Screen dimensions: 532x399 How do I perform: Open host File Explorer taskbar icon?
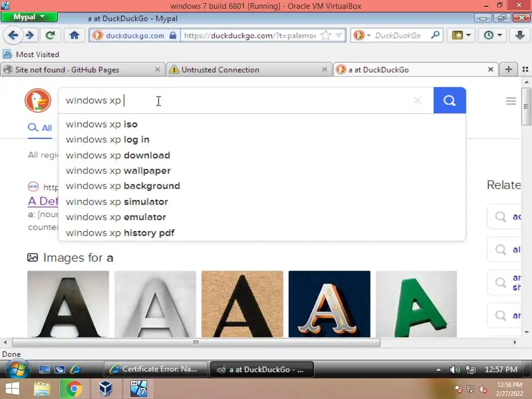42,389
